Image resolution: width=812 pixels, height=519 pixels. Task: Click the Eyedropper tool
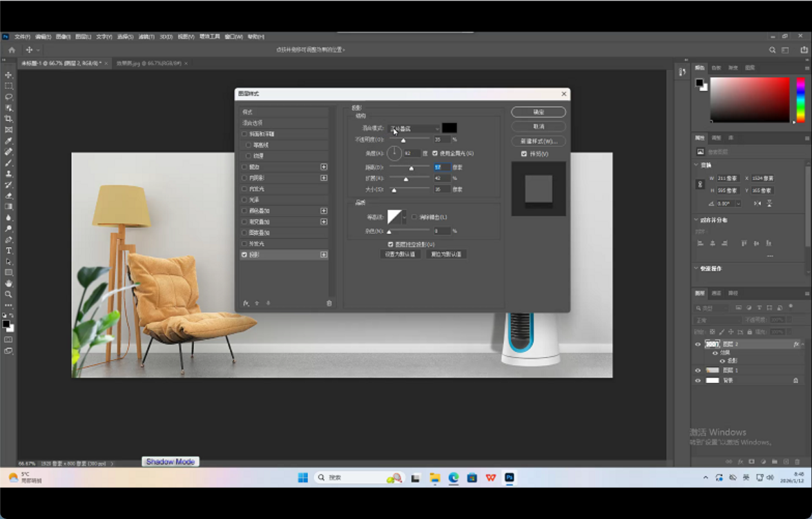[8, 141]
